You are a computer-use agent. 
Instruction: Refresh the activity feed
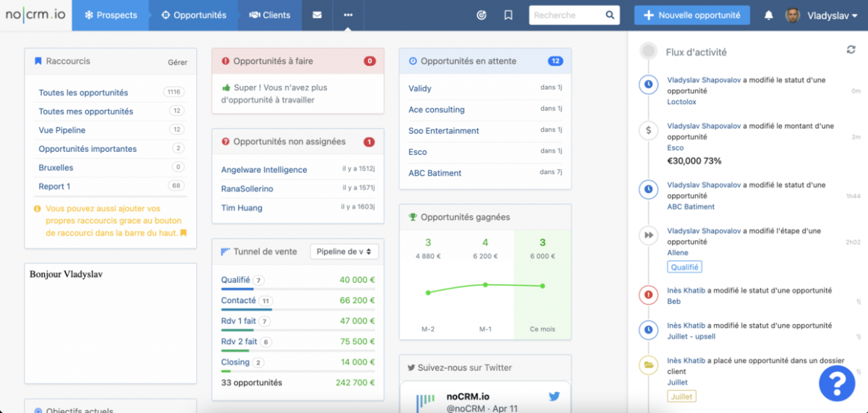[x=851, y=50]
